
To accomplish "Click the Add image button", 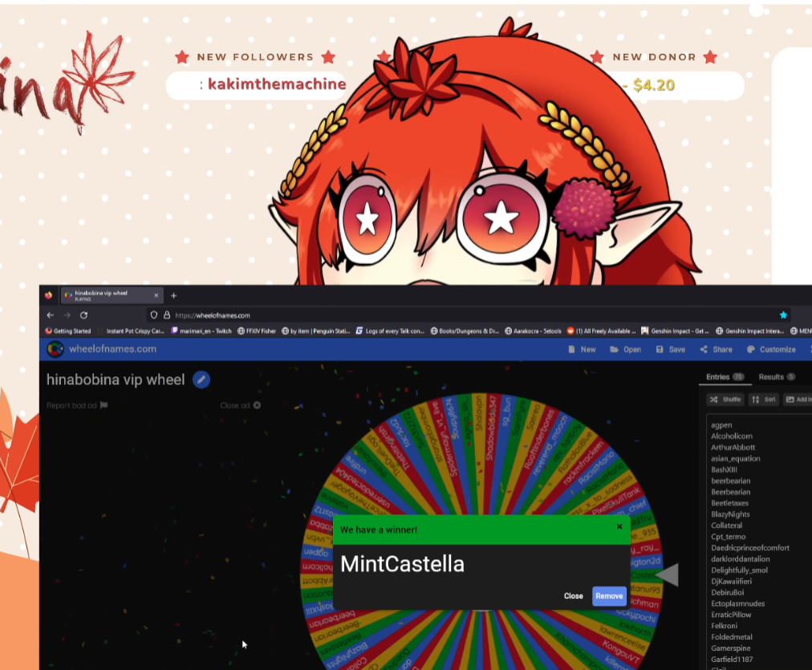I will [798, 400].
